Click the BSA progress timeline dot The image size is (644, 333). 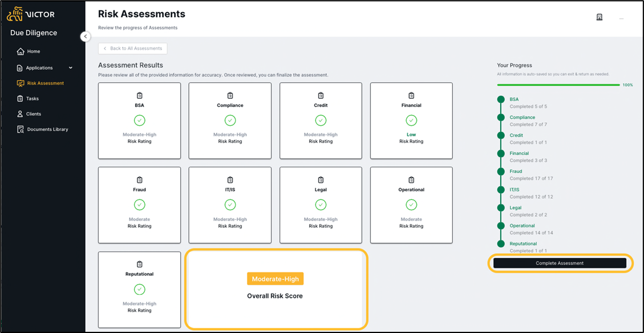coord(501,99)
